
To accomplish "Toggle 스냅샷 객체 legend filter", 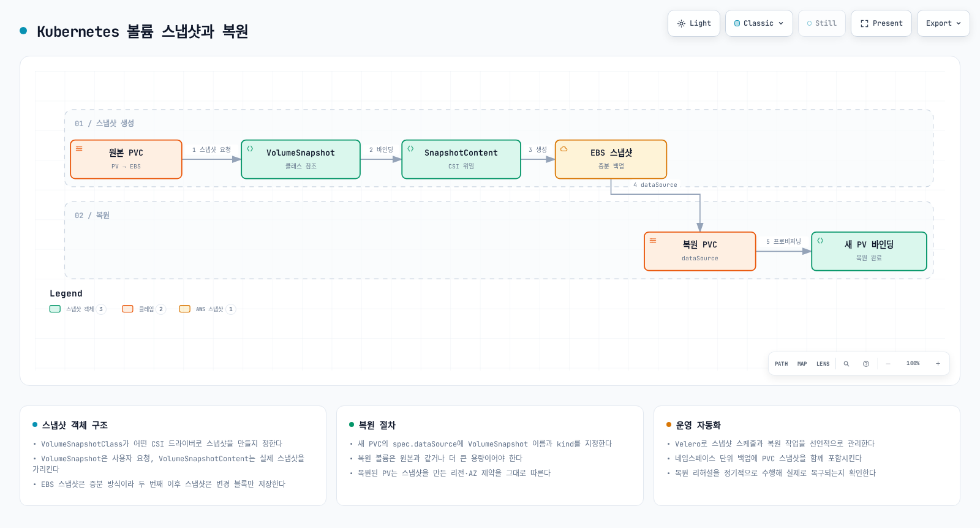I will tap(78, 309).
